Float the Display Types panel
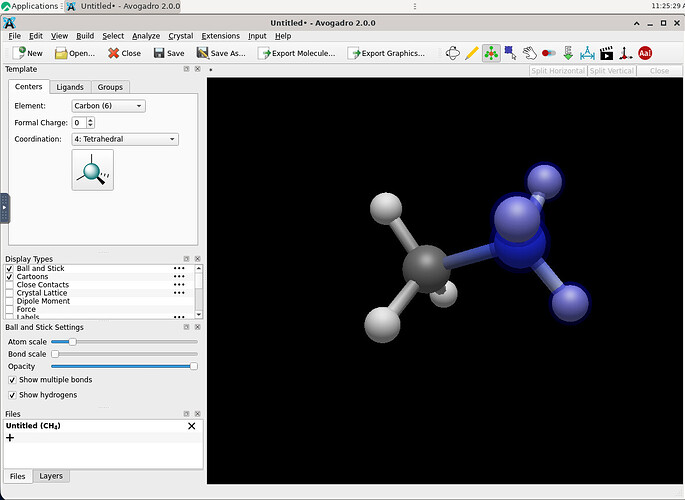This screenshot has height=500, width=685. click(187, 259)
